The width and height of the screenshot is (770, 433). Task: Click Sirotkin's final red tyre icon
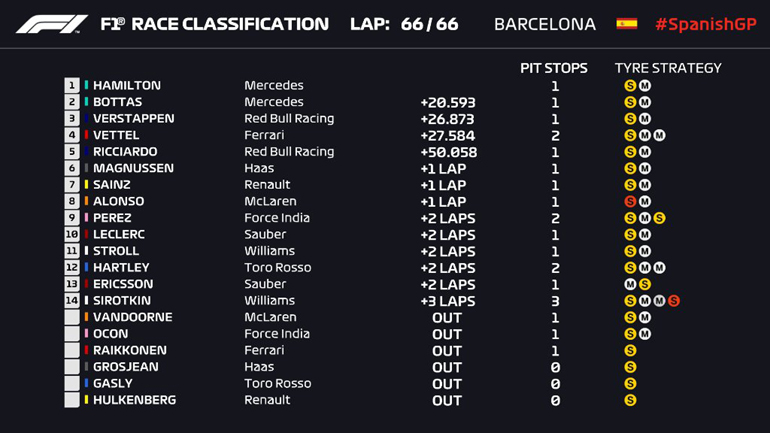(x=674, y=301)
